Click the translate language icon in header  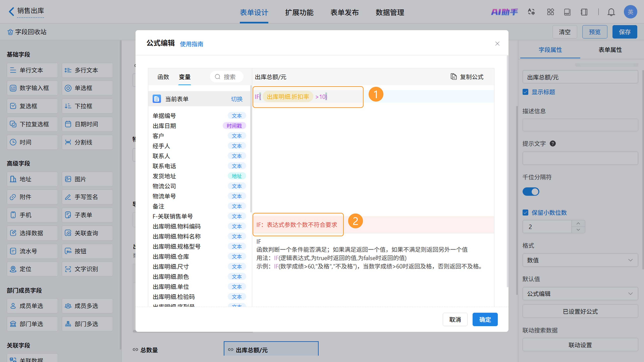[531, 12]
